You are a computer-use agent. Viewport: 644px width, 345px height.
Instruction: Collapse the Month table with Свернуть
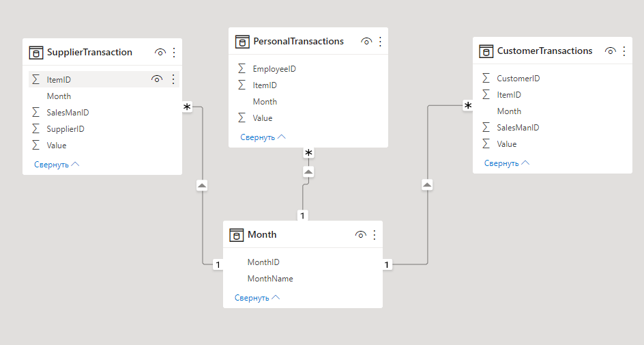point(257,298)
